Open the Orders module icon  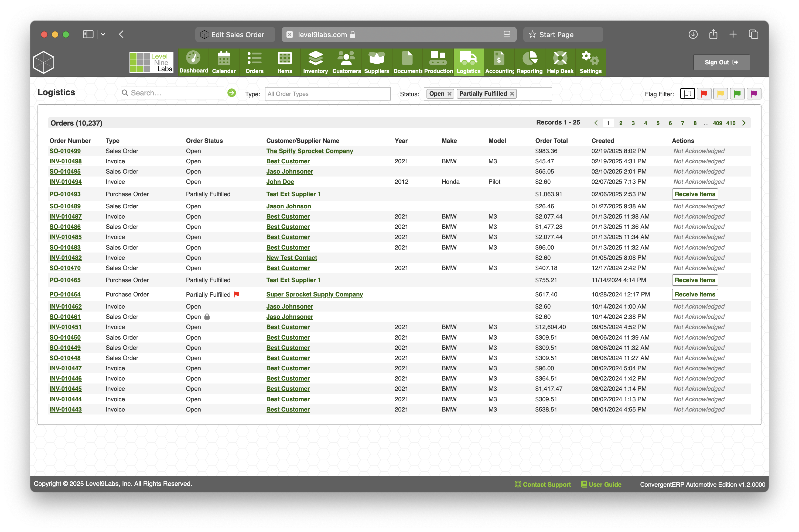coord(254,63)
